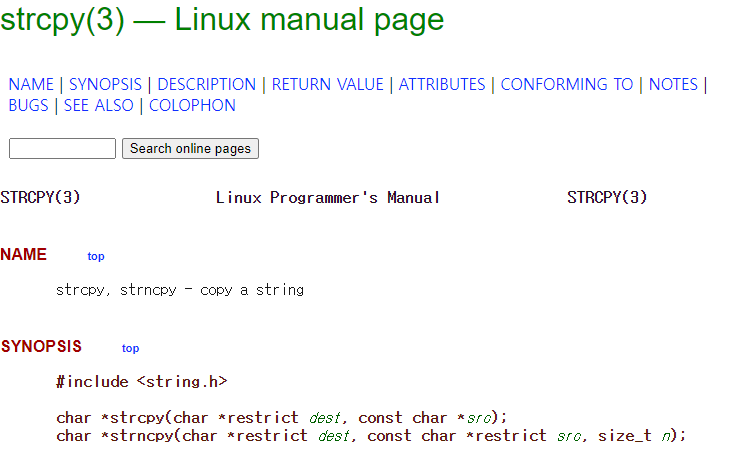The width and height of the screenshot is (731, 455).
Task: Go to DESCRIPTION in the navigation
Action: point(207,84)
